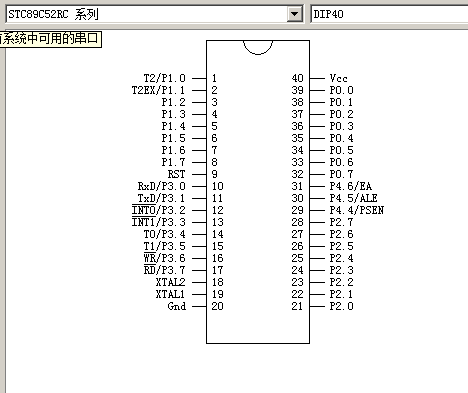
Task: Click pin label P0.0
Action: [x=341, y=90]
